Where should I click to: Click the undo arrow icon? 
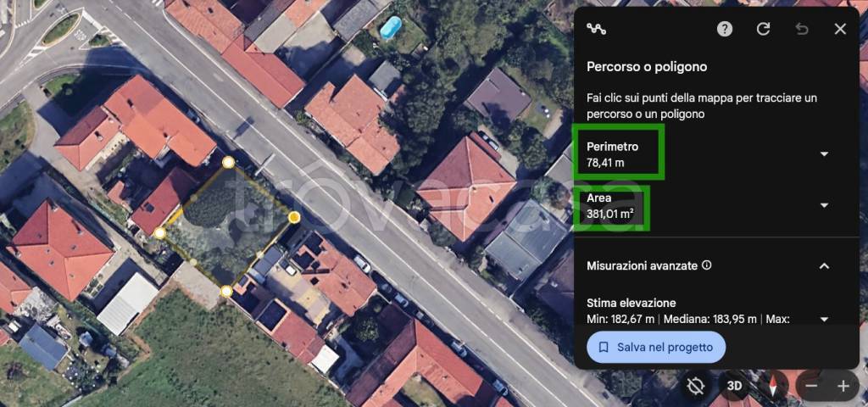pos(802,30)
